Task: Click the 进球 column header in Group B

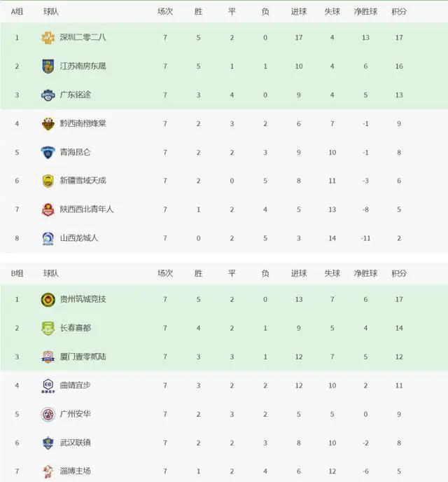Action: [x=299, y=273]
